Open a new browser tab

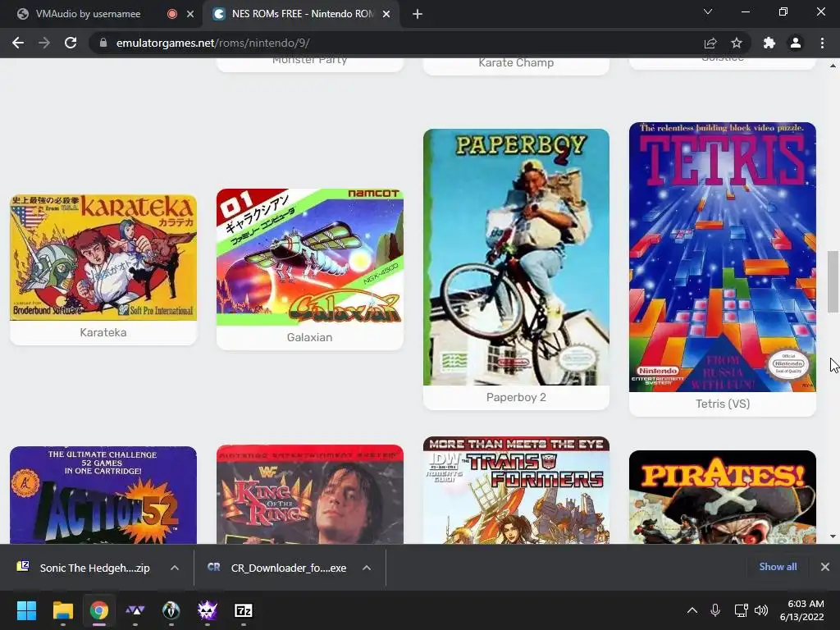(418, 14)
